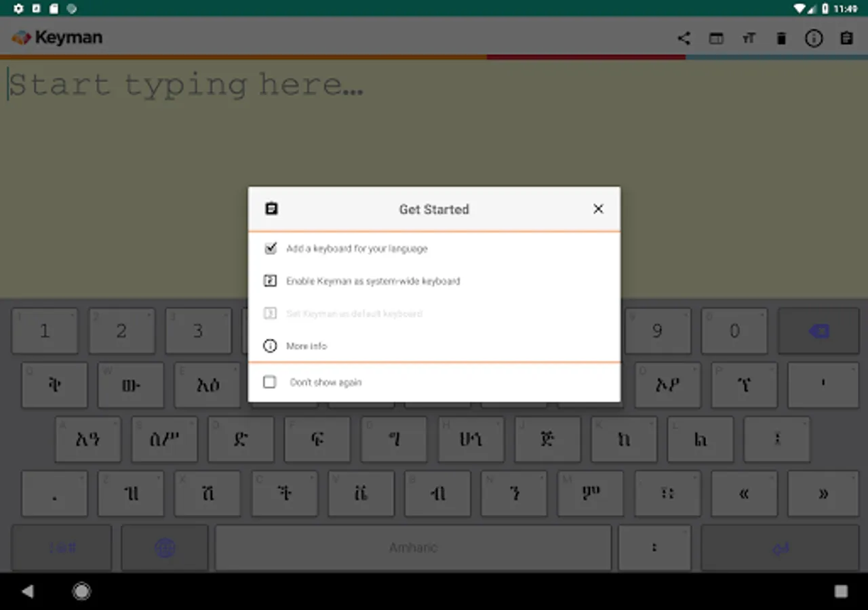The image size is (868, 610).
Task: Tap the Enter return key
Action: (781, 548)
